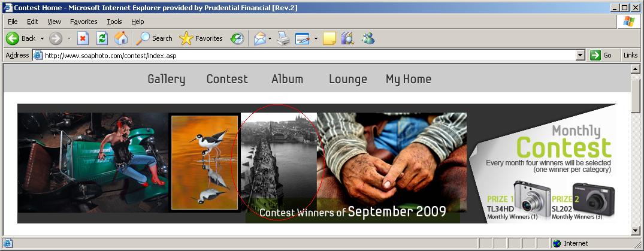
Task: Click the Back navigation button
Action: [x=21, y=38]
